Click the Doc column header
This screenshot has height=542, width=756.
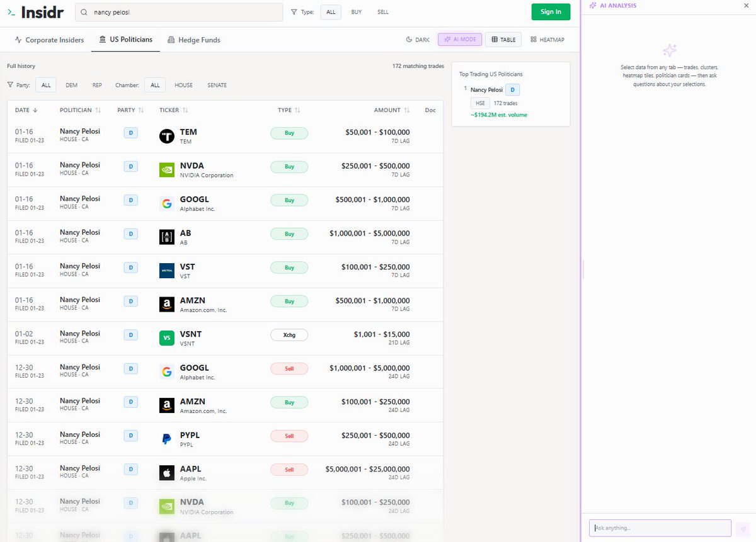(x=430, y=110)
